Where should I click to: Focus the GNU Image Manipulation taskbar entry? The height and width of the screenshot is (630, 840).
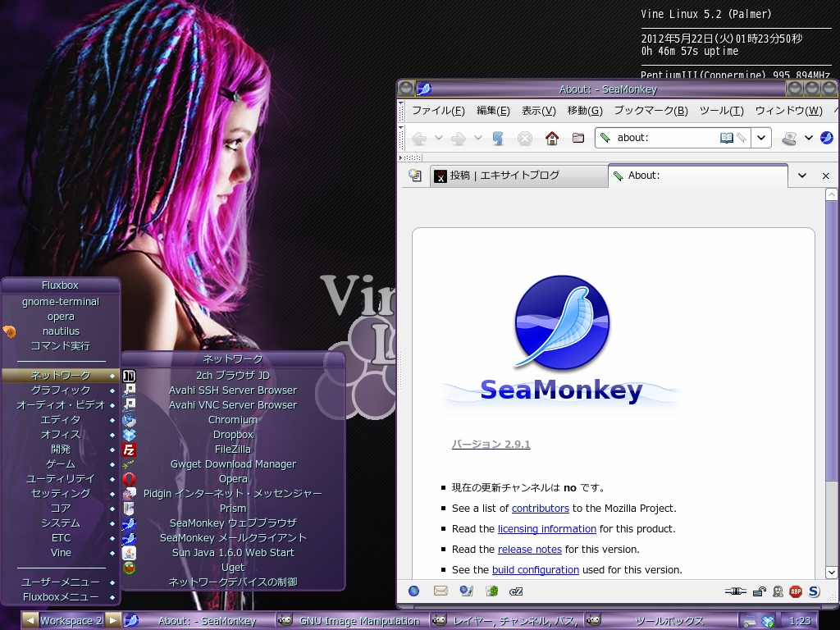click(x=352, y=621)
